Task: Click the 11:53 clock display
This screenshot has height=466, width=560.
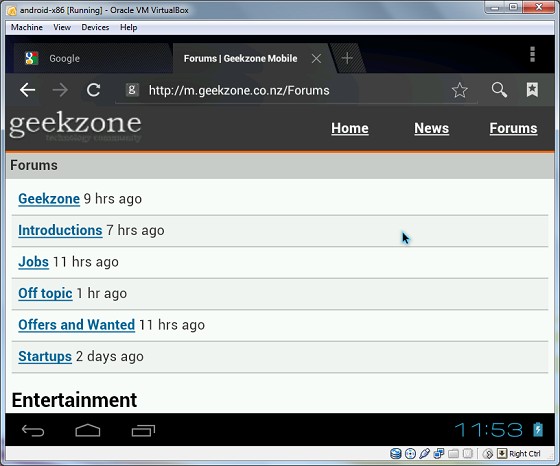Action: click(x=489, y=430)
